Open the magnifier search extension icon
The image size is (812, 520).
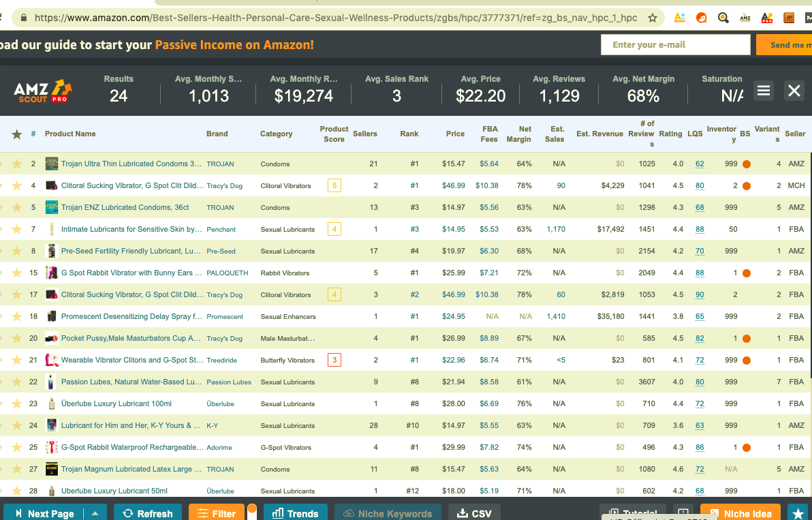pyautogui.click(x=723, y=18)
